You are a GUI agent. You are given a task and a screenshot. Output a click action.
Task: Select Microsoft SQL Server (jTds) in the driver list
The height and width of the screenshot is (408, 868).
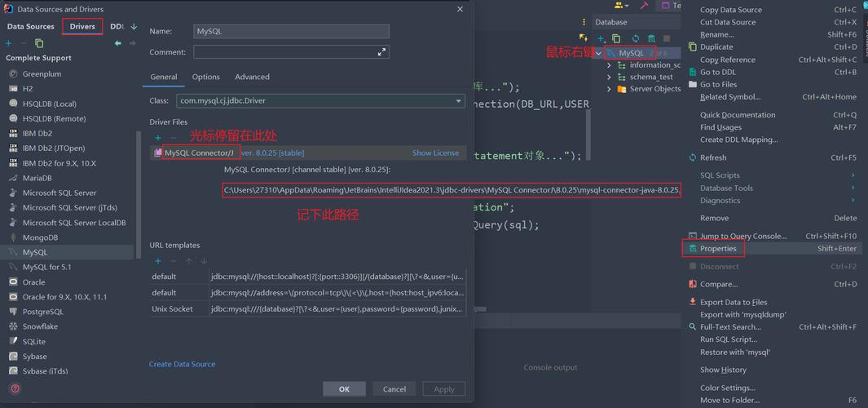70,207
